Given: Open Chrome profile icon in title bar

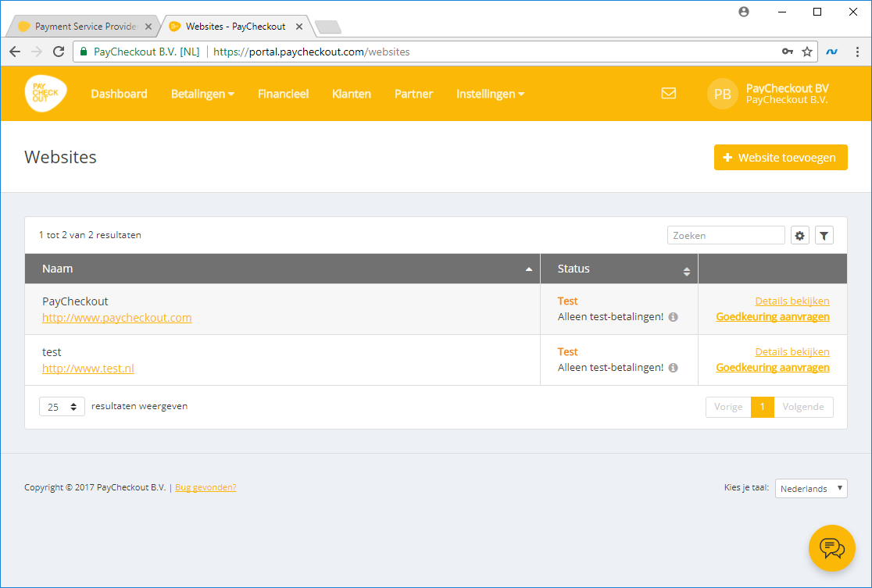Looking at the screenshot, I should 744,12.
